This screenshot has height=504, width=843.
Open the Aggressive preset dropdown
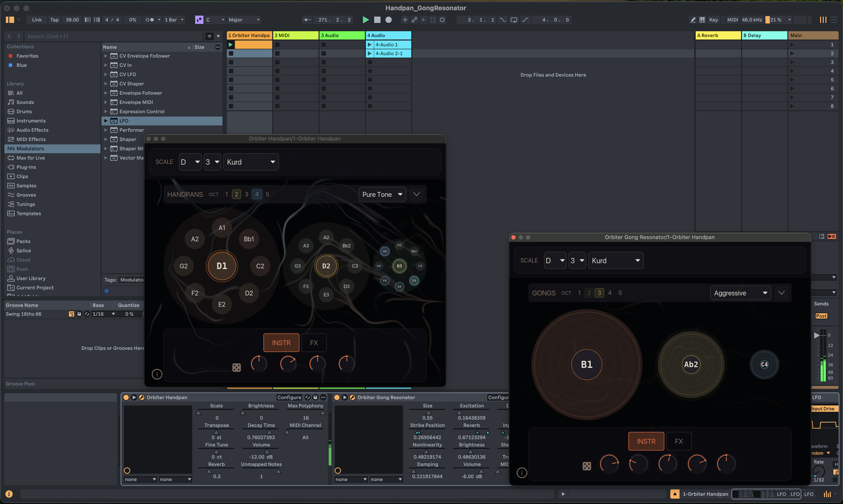(741, 293)
